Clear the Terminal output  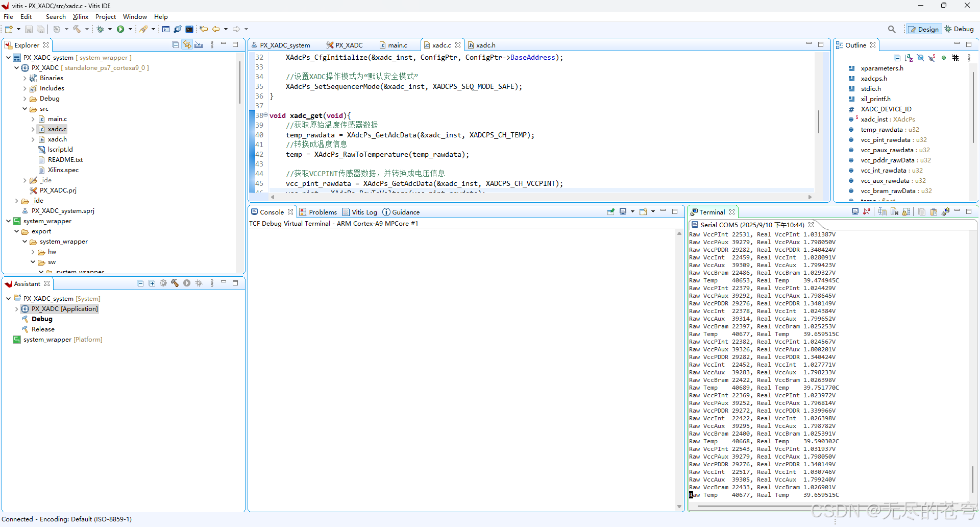[895, 211]
